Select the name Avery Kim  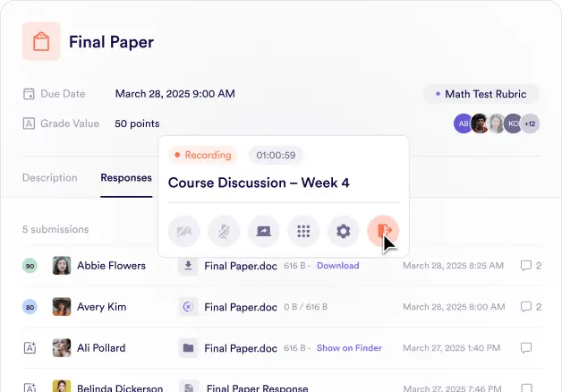(x=101, y=307)
